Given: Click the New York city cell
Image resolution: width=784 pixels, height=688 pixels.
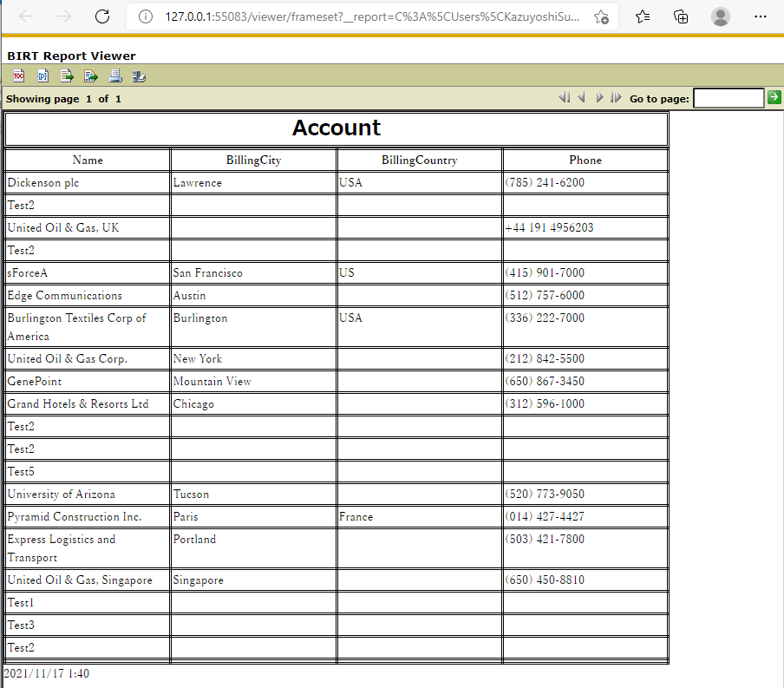Looking at the screenshot, I should click(253, 359).
